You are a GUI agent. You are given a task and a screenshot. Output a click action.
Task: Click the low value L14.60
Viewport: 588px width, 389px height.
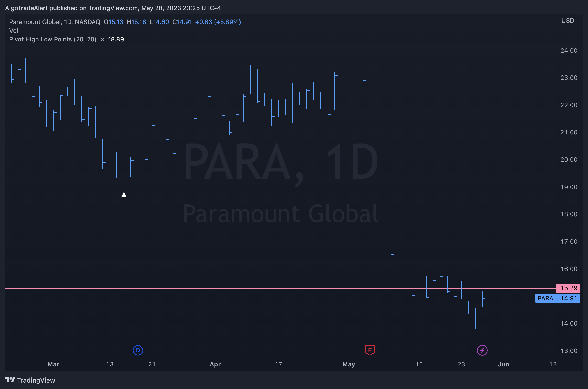159,22
